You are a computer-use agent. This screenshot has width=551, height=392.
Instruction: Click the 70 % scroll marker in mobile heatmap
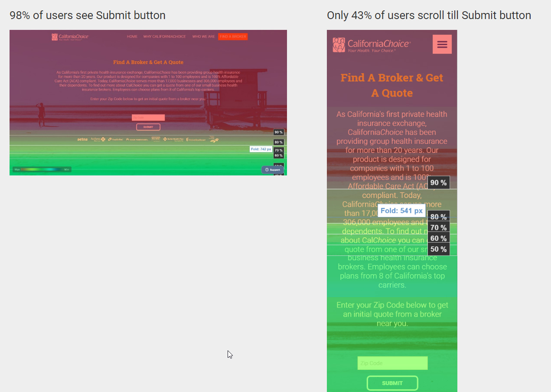click(x=439, y=227)
